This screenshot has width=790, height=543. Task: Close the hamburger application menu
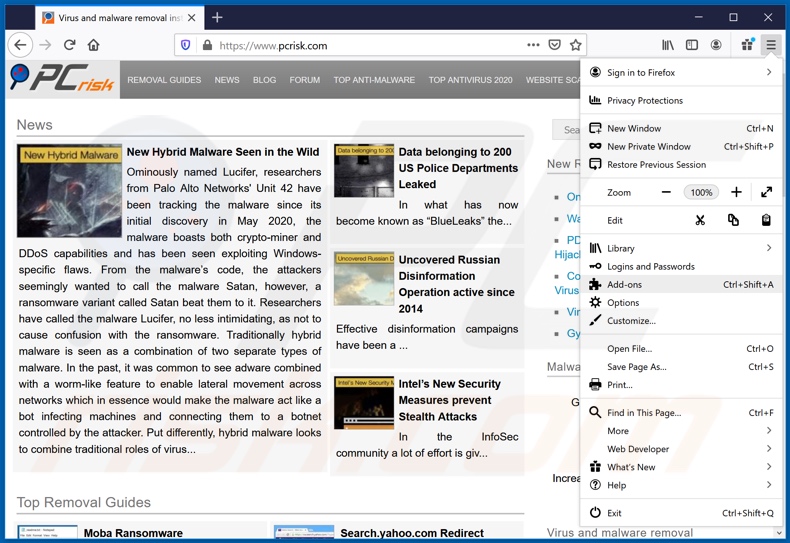(771, 45)
